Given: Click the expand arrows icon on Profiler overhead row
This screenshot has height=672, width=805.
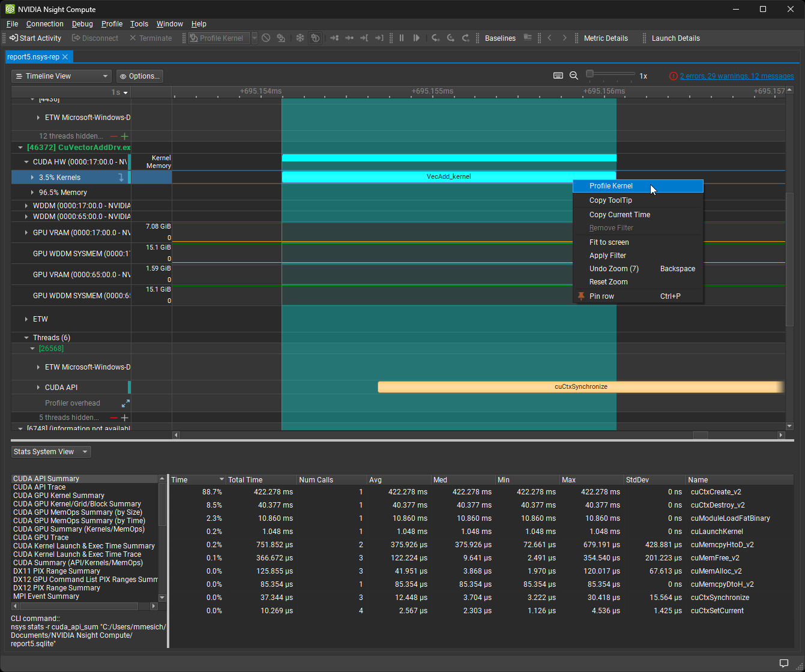Looking at the screenshot, I should pos(125,403).
